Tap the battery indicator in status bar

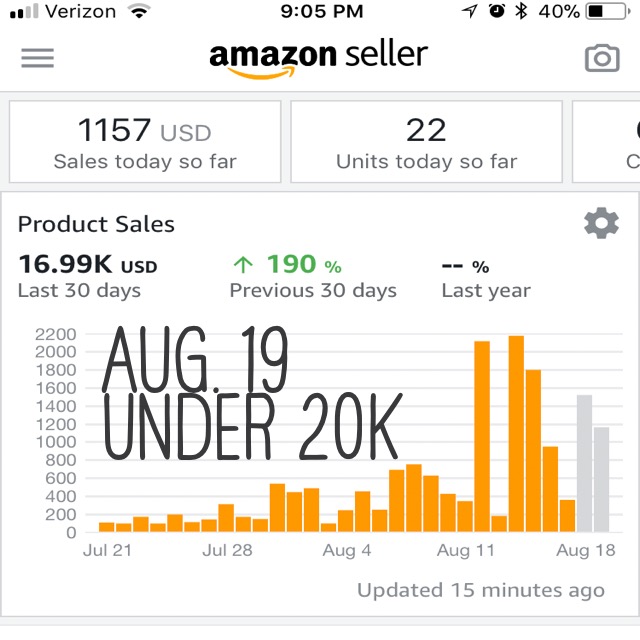[x=608, y=11]
